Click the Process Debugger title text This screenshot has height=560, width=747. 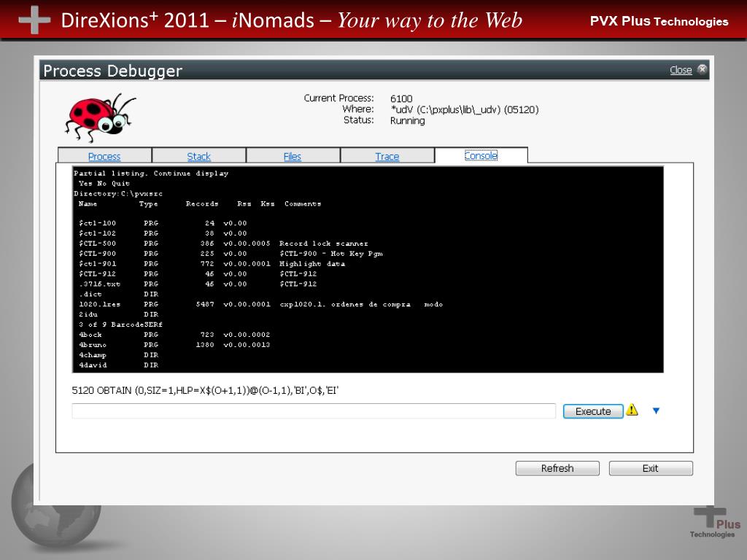click(x=113, y=71)
